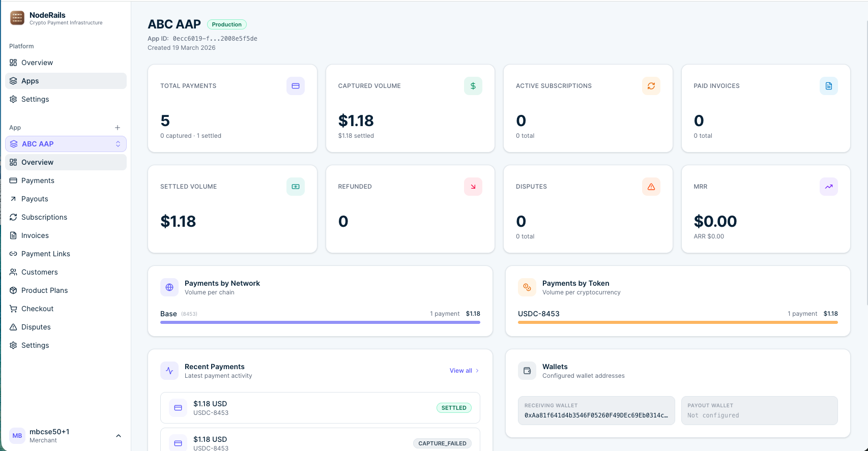Open the ABC AAP app selector dropdown
Image resolution: width=868 pixels, height=451 pixels.
coord(66,144)
